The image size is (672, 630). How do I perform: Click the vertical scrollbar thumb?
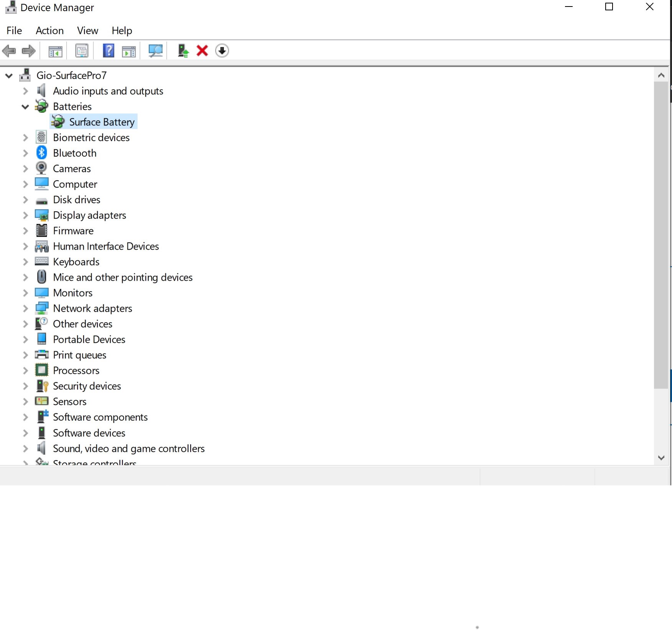coord(661,235)
